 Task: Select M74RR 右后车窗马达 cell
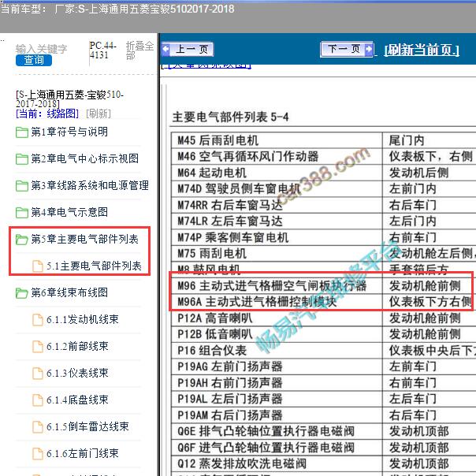[277, 205]
